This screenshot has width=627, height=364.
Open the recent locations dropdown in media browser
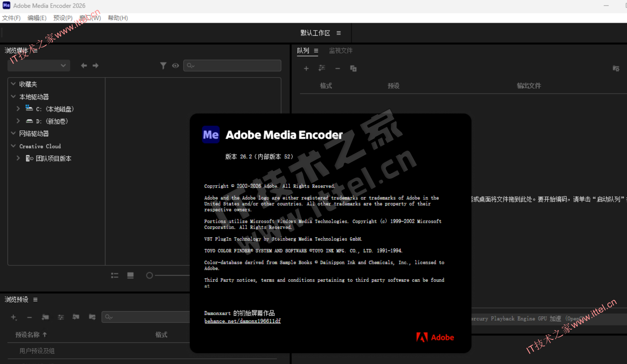point(39,66)
